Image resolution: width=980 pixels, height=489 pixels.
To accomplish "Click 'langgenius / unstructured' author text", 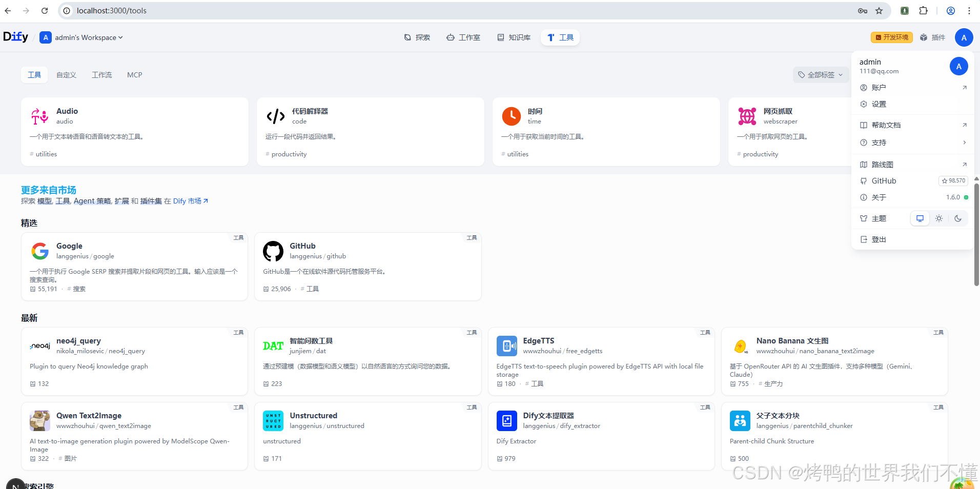I will (x=327, y=426).
